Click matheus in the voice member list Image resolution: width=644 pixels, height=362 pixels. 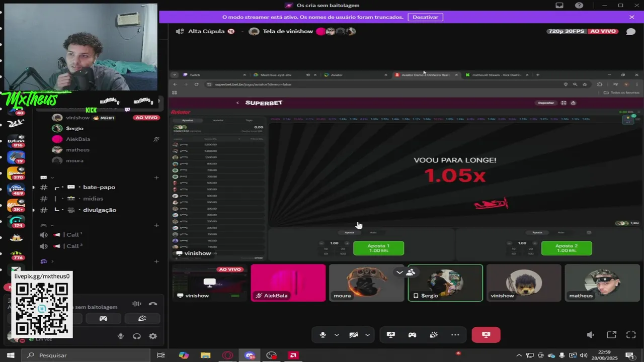point(77,150)
